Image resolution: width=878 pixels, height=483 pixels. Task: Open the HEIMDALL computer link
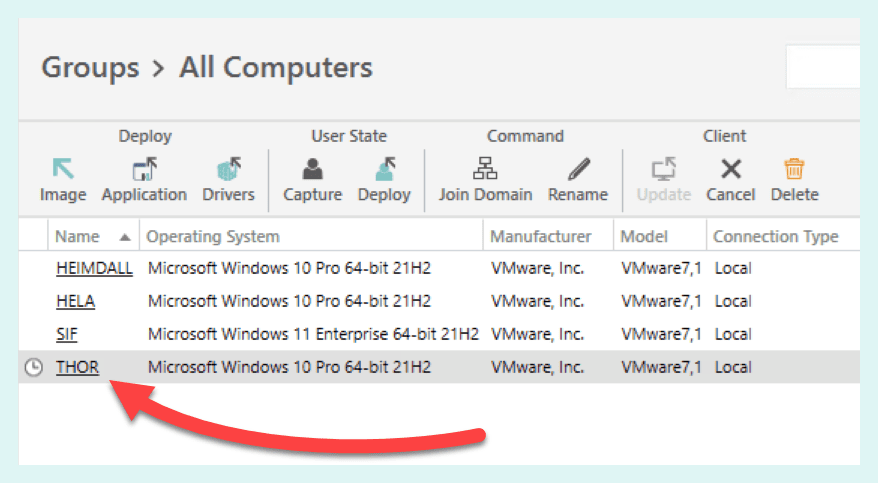click(x=95, y=269)
